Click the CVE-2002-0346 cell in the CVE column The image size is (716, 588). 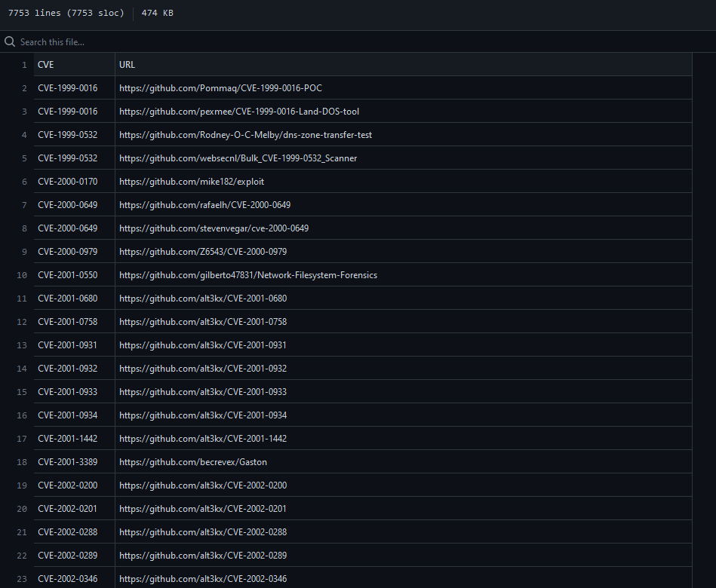tap(67, 579)
